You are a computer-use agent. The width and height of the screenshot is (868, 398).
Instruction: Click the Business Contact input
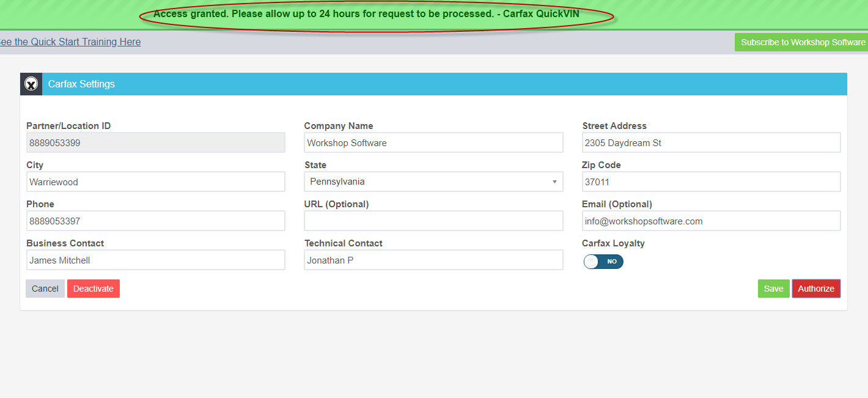(x=155, y=260)
